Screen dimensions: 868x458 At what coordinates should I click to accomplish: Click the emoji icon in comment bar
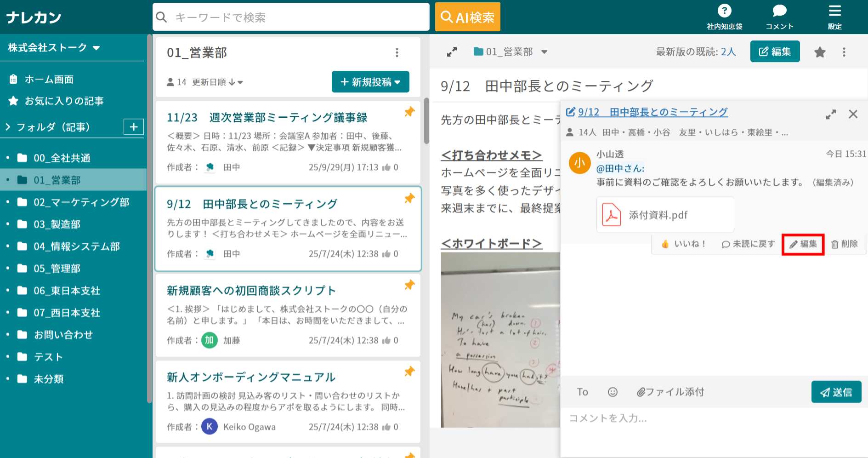coord(613,392)
